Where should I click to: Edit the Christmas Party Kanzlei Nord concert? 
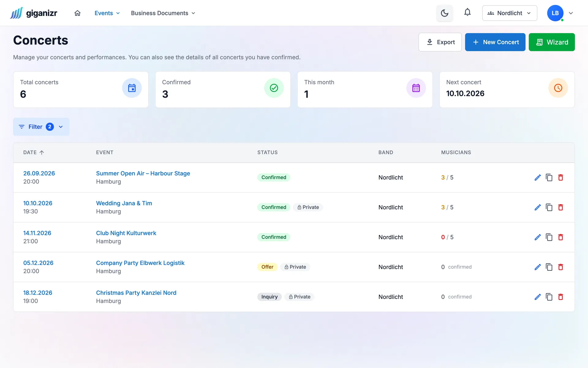(537, 297)
